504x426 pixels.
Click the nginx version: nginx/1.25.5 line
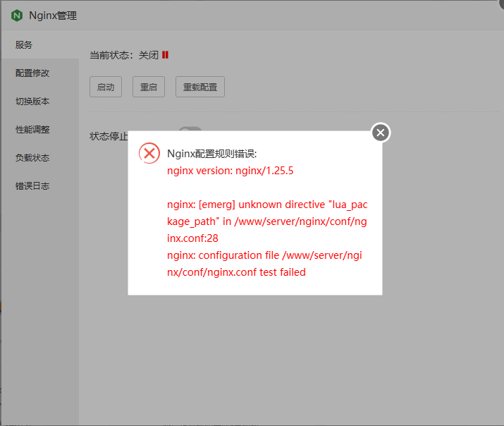point(230,171)
